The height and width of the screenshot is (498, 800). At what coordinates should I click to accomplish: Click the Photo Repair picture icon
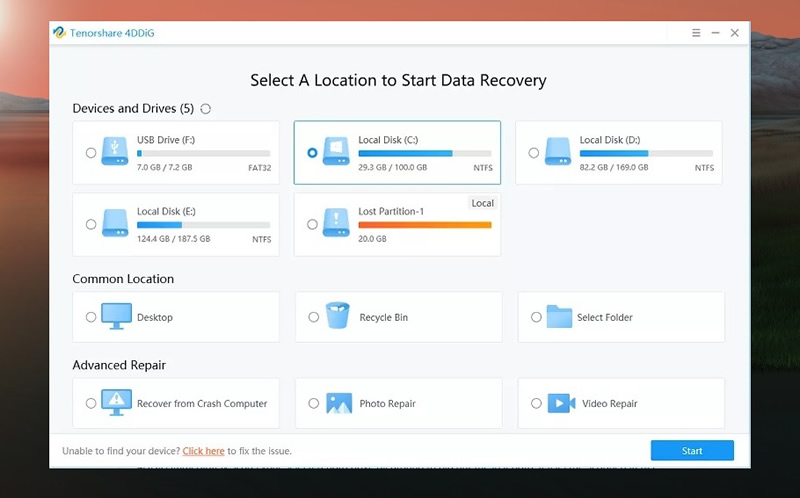[339, 403]
